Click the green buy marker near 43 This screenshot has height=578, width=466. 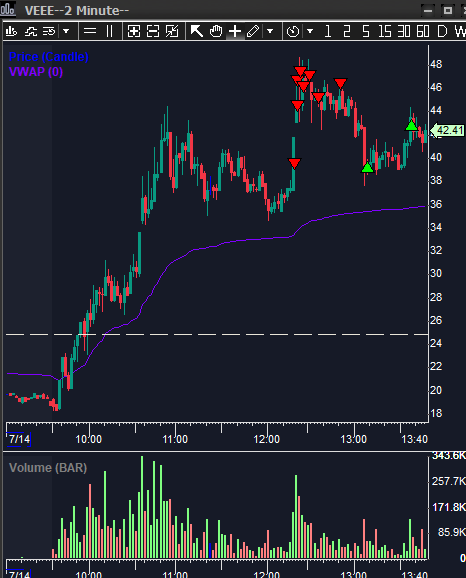pos(411,126)
